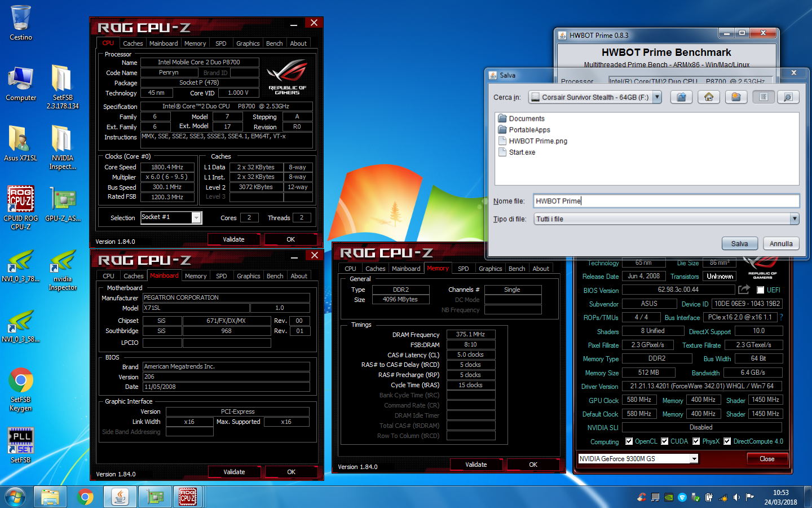Toggle the UEFI checkbox in GPU-Z

(x=760, y=290)
